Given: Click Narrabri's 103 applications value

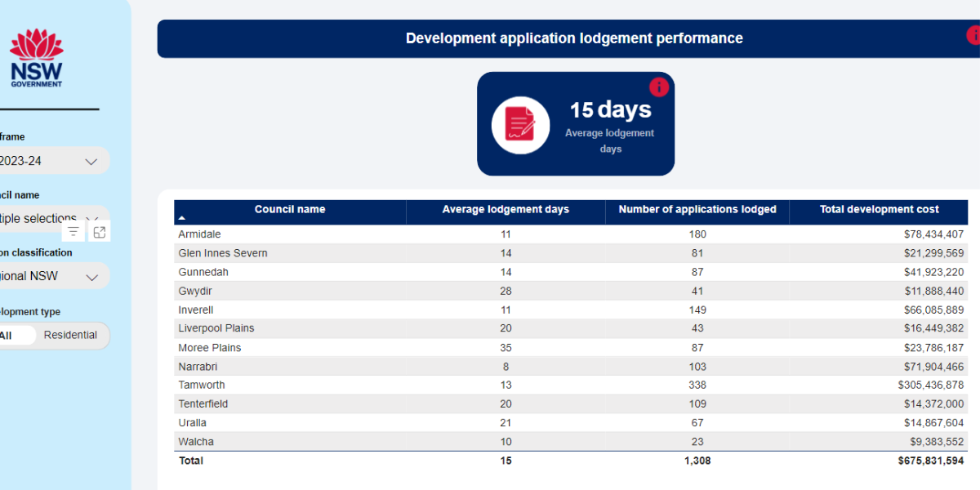Looking at the screenshot, I should [x=697, y=367].
